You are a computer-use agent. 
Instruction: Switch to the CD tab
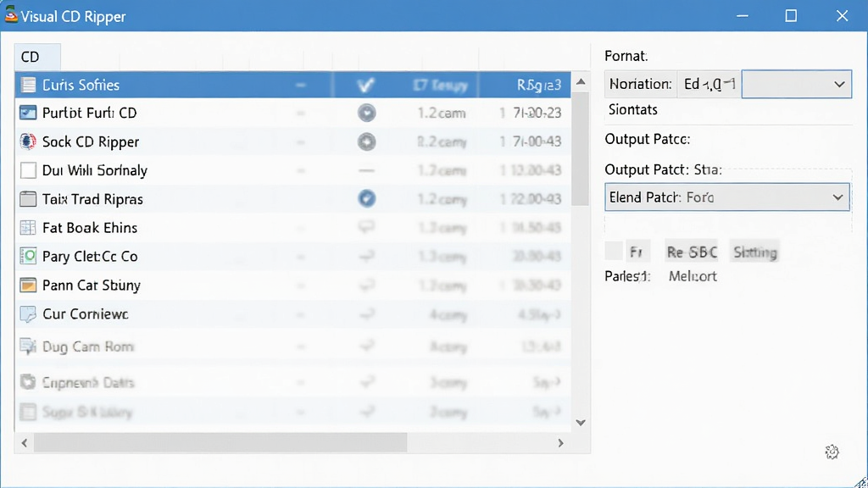point(37,57)
